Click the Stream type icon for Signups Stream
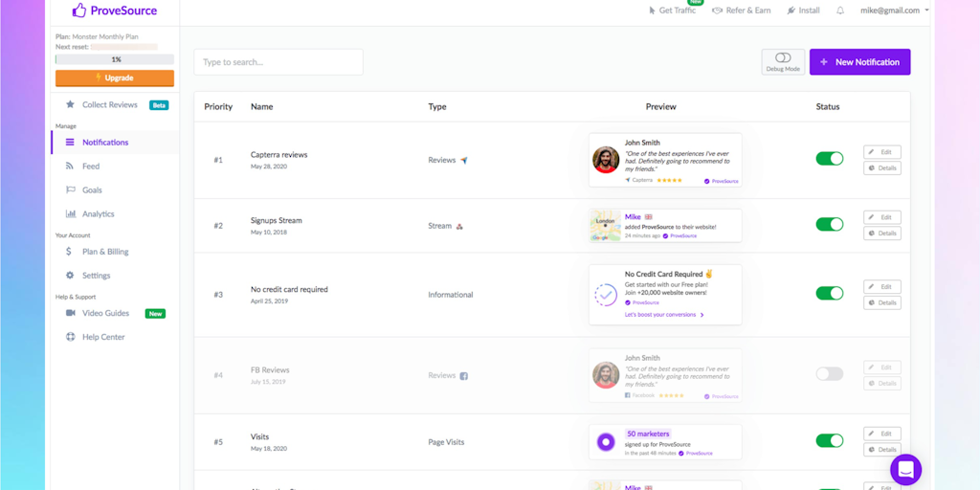 [x=459, y=226]
